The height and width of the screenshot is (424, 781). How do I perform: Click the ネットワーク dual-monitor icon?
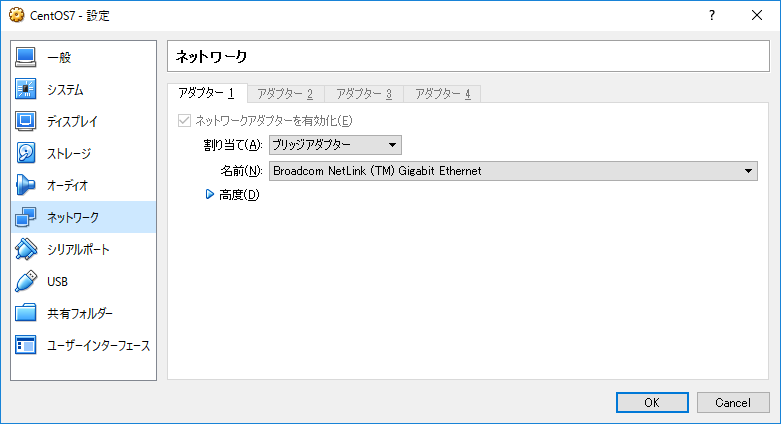point(25,217)
